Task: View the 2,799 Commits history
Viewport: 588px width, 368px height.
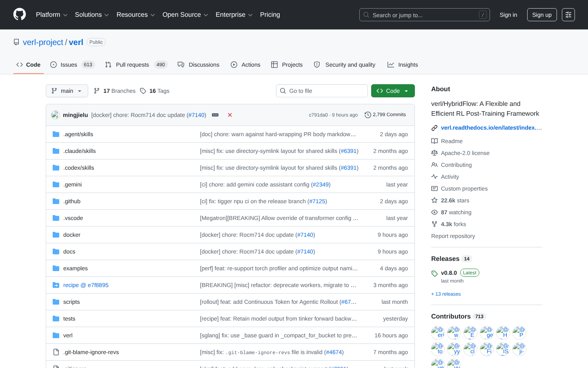Action: tap(385, 115)
